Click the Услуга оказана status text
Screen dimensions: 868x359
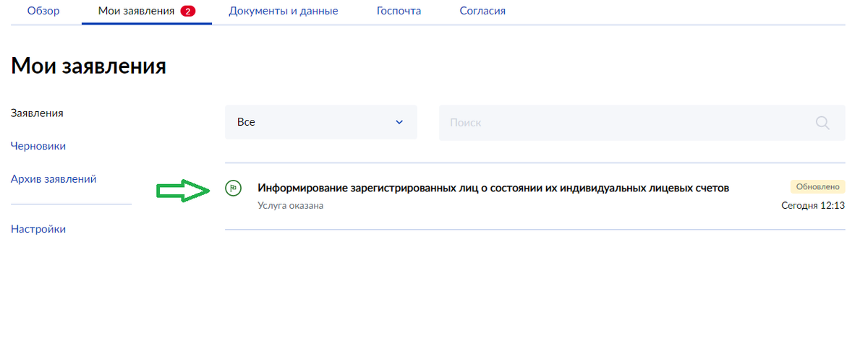pyautogui.click(x=291, y=206)
